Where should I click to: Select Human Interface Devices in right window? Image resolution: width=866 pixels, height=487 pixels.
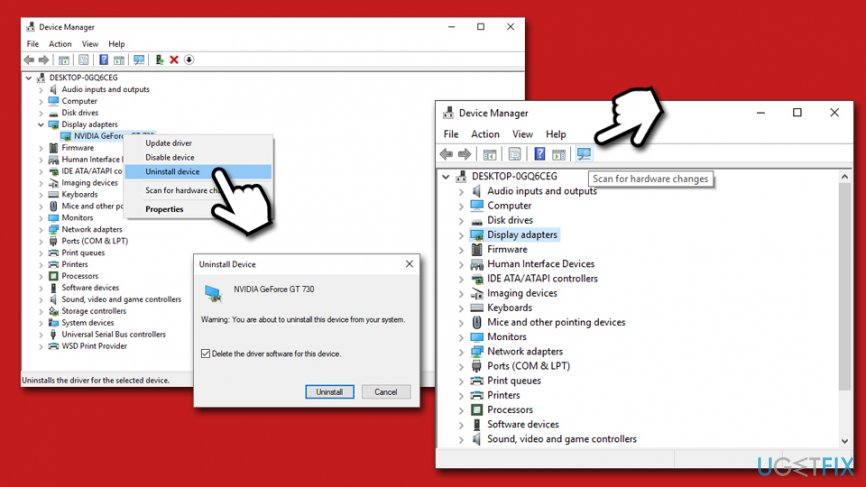click(x=541, y=264)
